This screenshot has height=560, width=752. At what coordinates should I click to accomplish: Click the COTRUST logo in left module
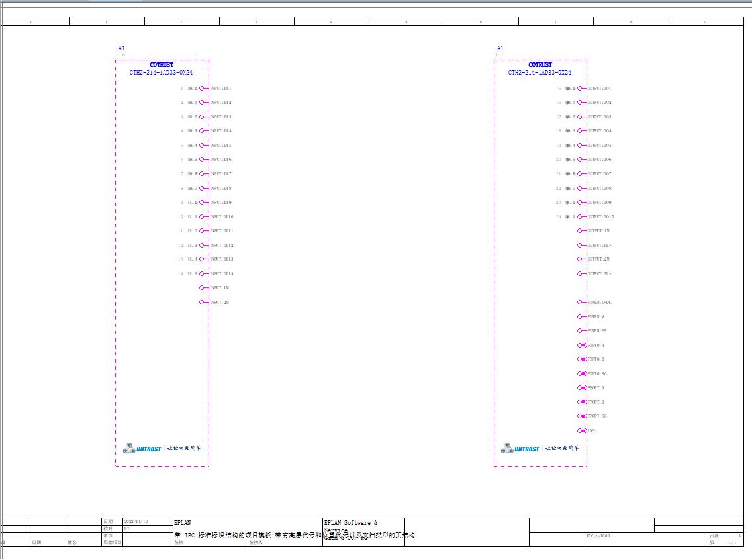pos(142,449)
